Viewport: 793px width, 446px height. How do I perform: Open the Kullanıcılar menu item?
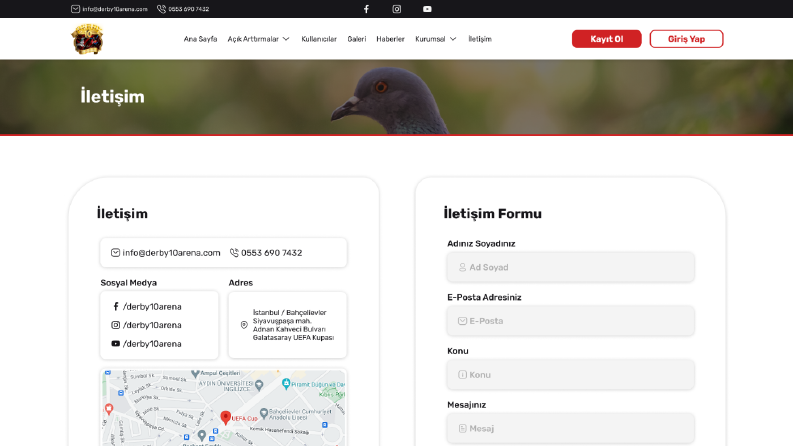coord(319,39)
